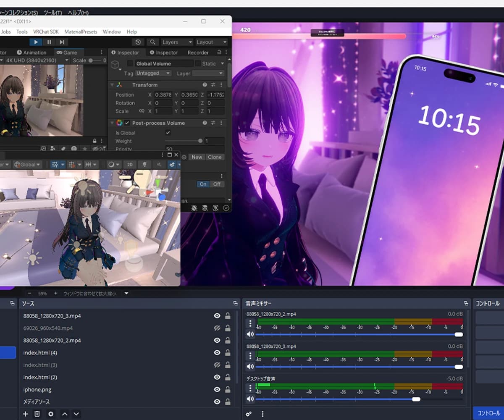
Task: Toggle Global Volume object active checkbox
Action: point(130,63)
